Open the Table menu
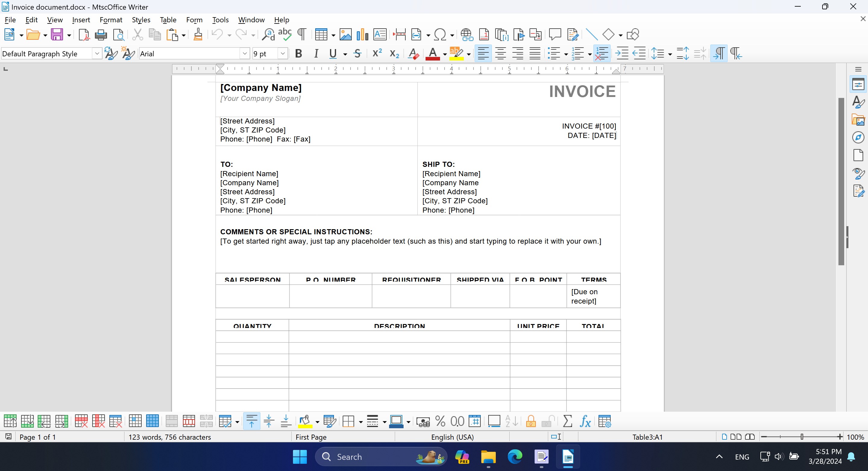 [x=168, y=20]
